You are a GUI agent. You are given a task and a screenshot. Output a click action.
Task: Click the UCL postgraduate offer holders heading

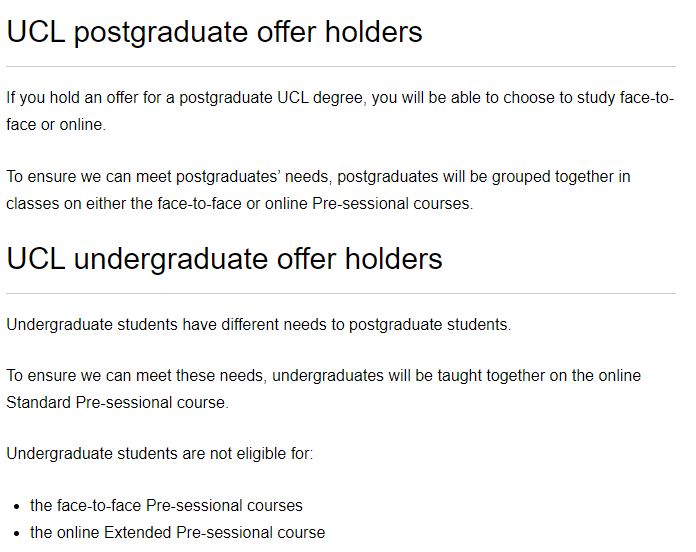point(214,33)
